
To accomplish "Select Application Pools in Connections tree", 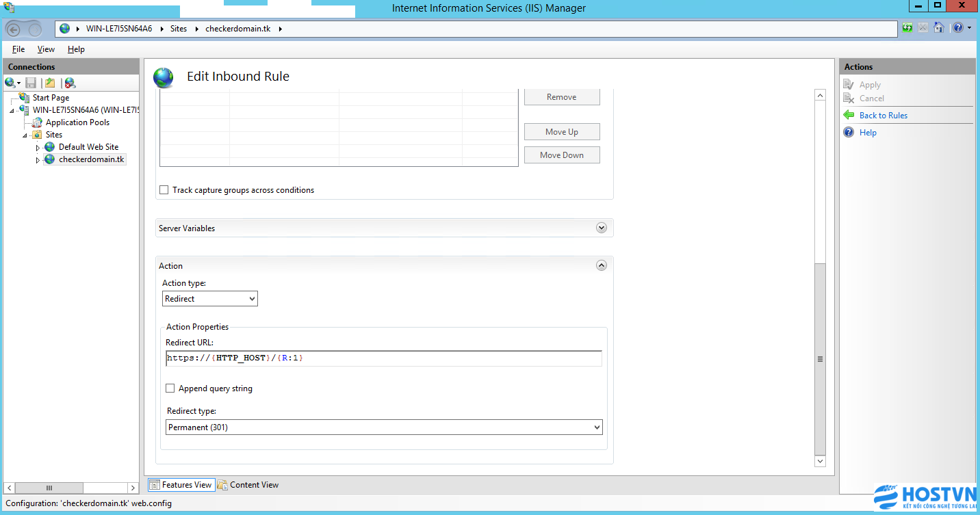I will pos(77,122).
